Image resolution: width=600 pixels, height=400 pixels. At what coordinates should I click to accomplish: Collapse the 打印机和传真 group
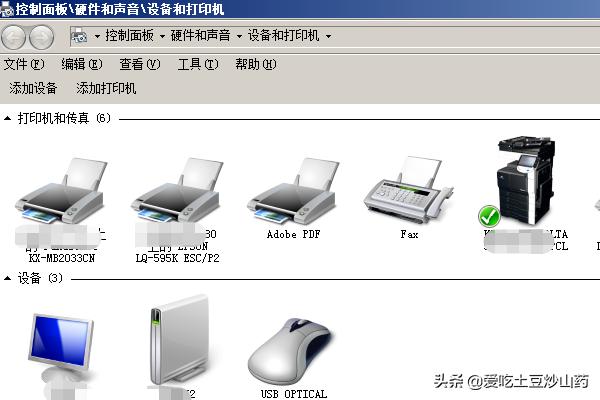[x=7, y=119]
